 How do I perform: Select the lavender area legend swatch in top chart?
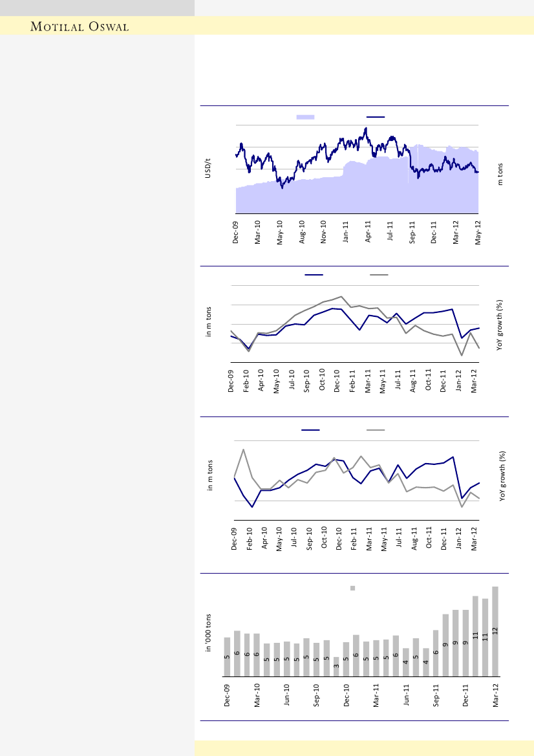coord(305,117)
